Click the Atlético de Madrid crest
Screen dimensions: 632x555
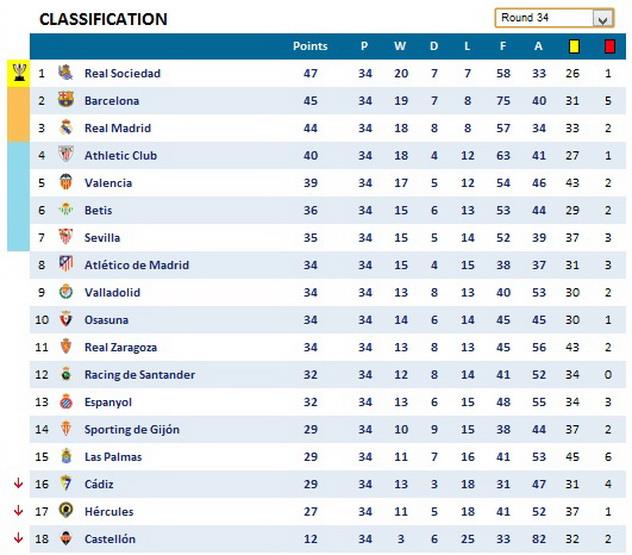pyautogui.click(x=65, y=265)
